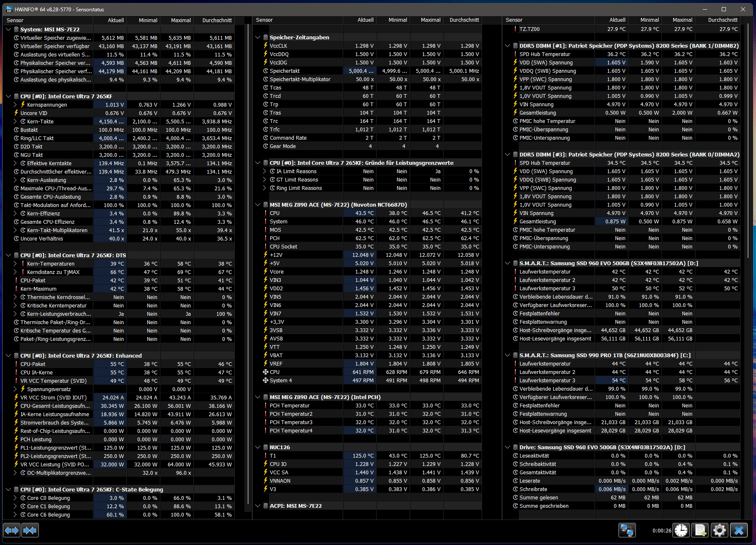The height and width of the screenshot is (545, 756).
Task: Select the Virtueller Speicher verfügbar row
Action: pos(119,46)
